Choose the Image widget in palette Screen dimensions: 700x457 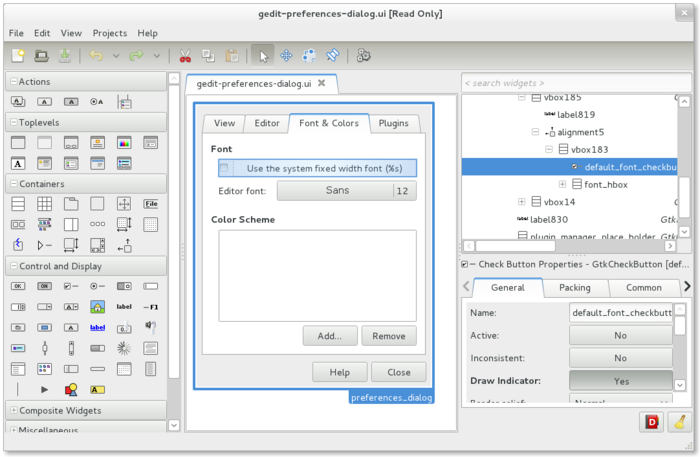pyautogui.click(x=98, y=306)
